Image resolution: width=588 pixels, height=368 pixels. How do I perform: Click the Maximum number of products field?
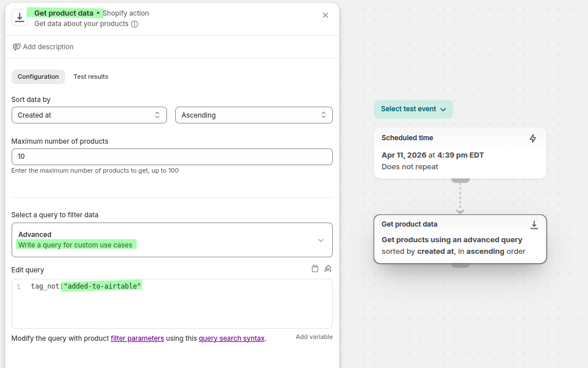tap(172, 156)
